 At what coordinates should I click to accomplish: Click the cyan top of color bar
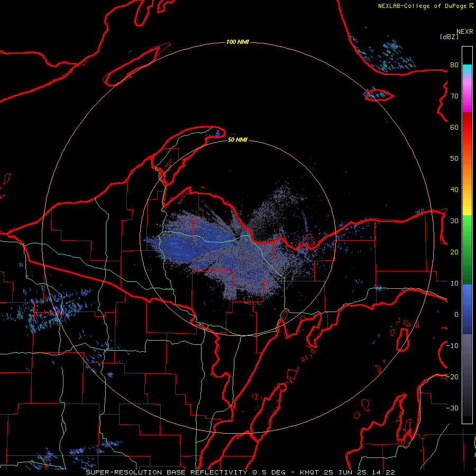(467, 70)
